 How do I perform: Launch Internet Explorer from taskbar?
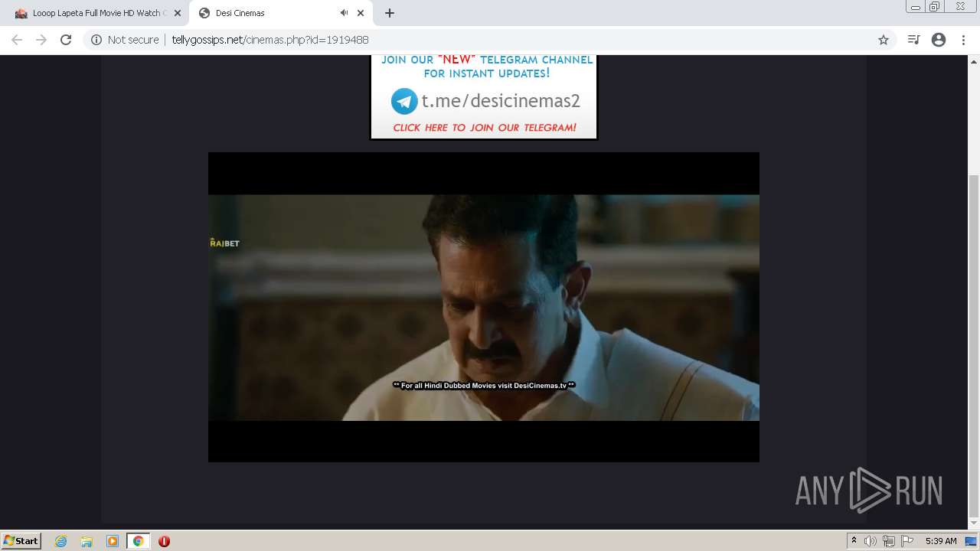[x=61, y=541]
